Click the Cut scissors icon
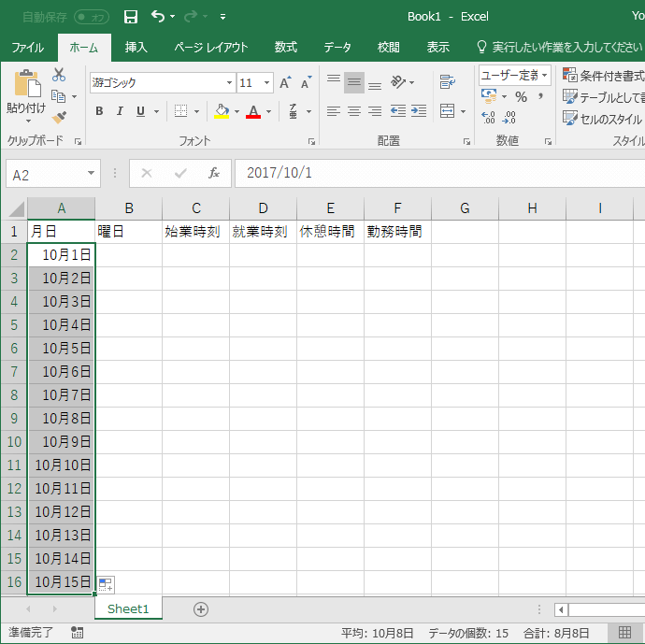 tap(59, 75)
